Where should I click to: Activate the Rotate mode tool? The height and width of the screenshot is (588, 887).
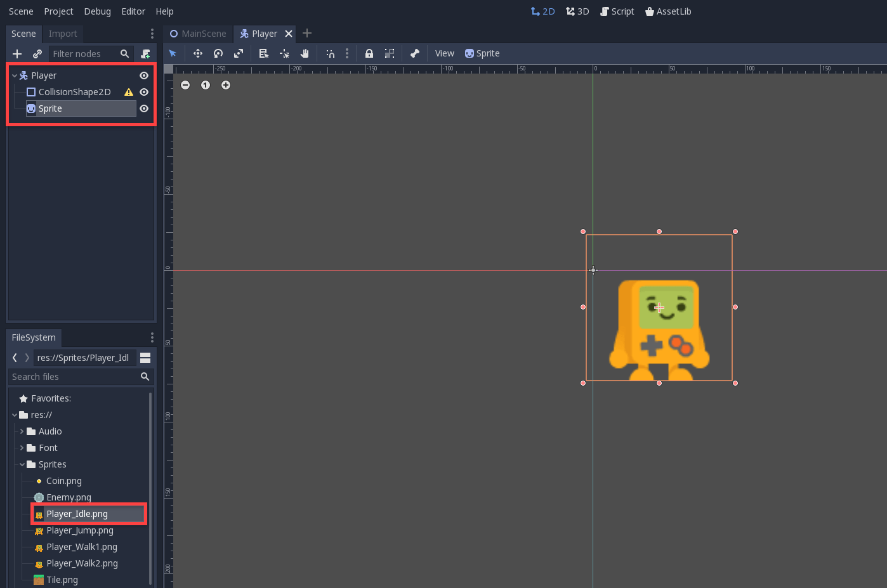(218, 53)
